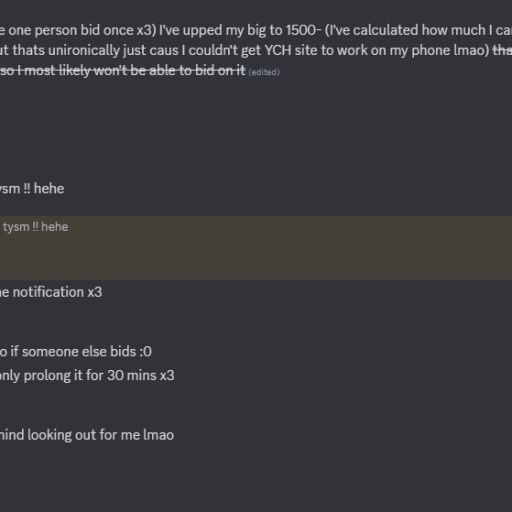Click the "if someone else bids :0" message

(76, 352)
